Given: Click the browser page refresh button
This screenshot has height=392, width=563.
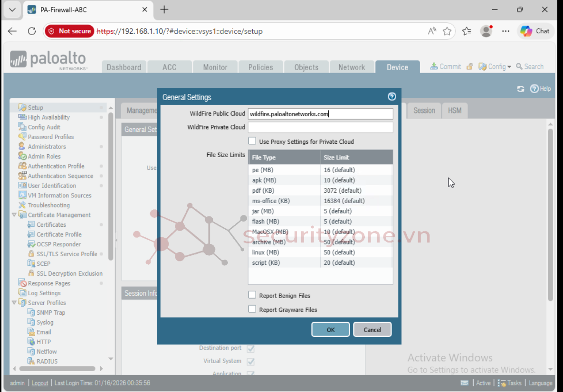Looking at the screenshot, I should 32,31.
